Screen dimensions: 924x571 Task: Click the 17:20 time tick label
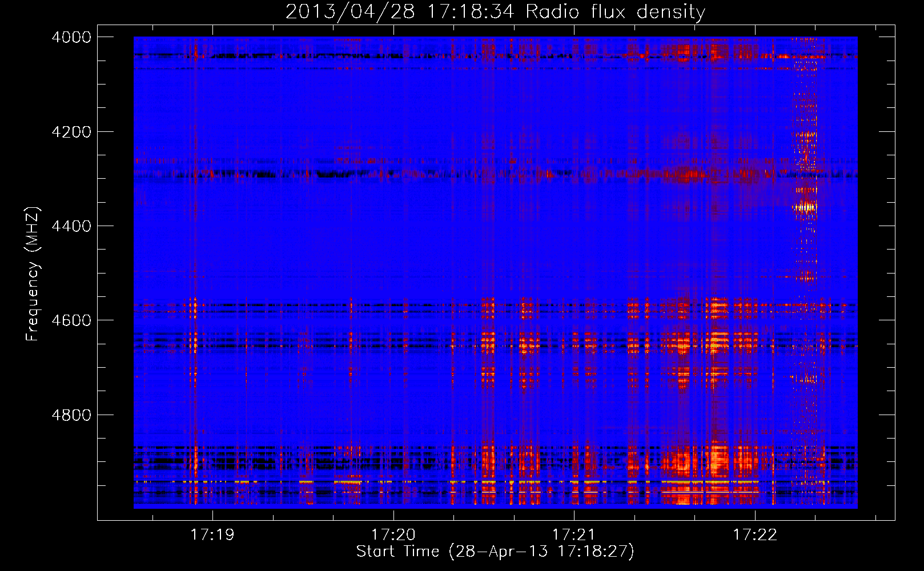(x=393, y=535)
